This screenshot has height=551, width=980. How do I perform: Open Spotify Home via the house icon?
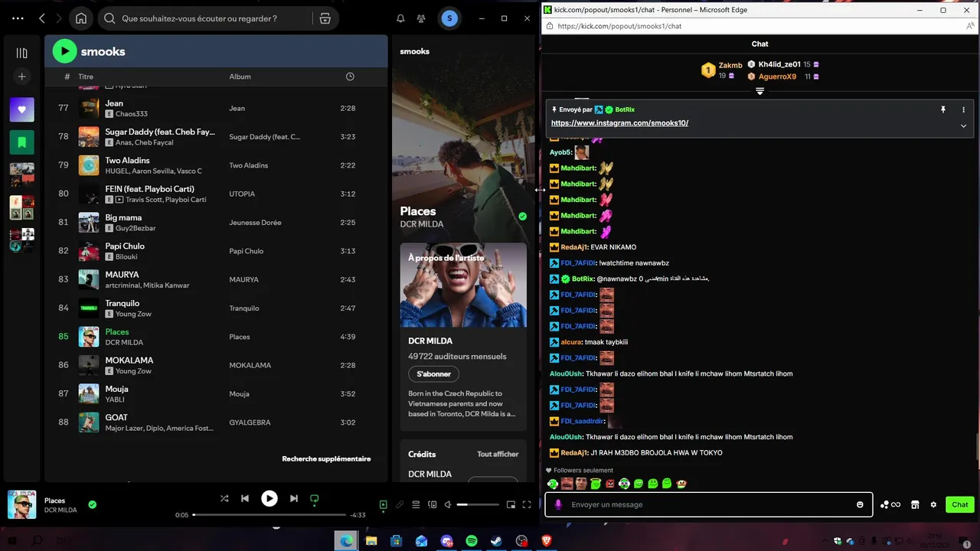click(81, 18)
